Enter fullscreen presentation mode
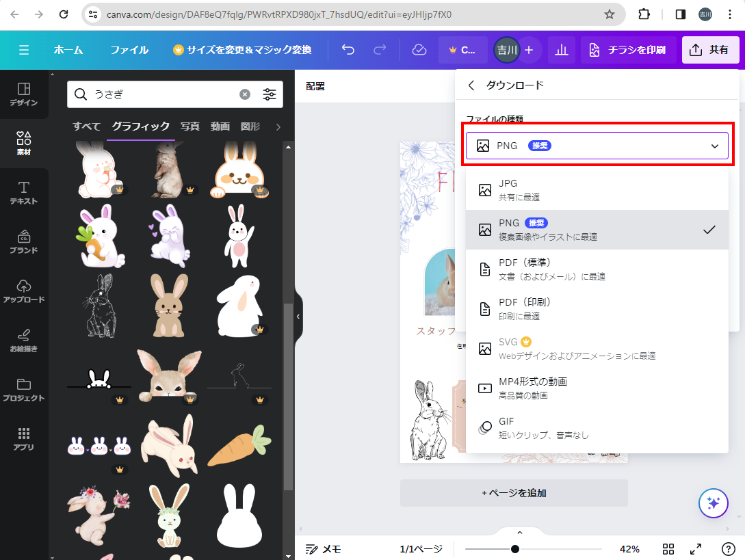Viewport: 745px width, 560px height. [696, 549]
